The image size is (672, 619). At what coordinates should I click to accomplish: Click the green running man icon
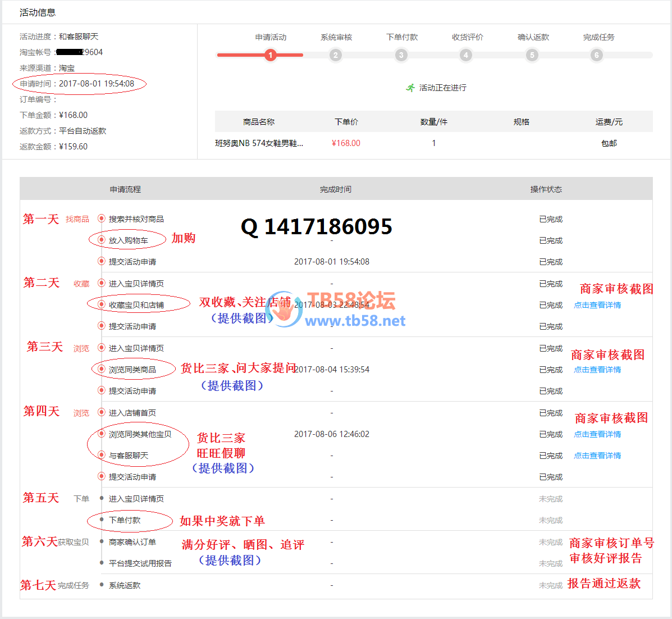(410, 88)
